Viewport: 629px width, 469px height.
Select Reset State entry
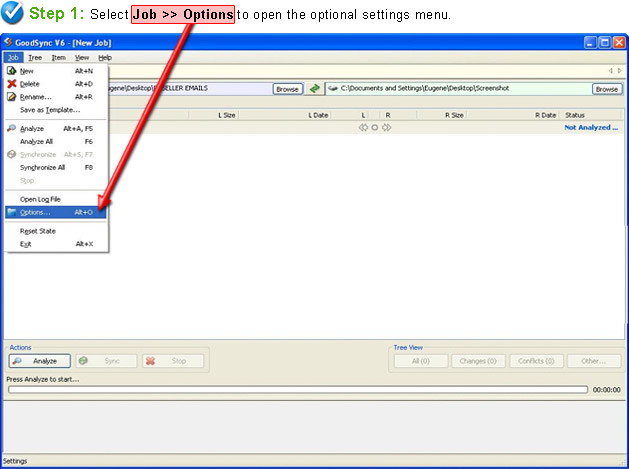click(x=56, y=231)
